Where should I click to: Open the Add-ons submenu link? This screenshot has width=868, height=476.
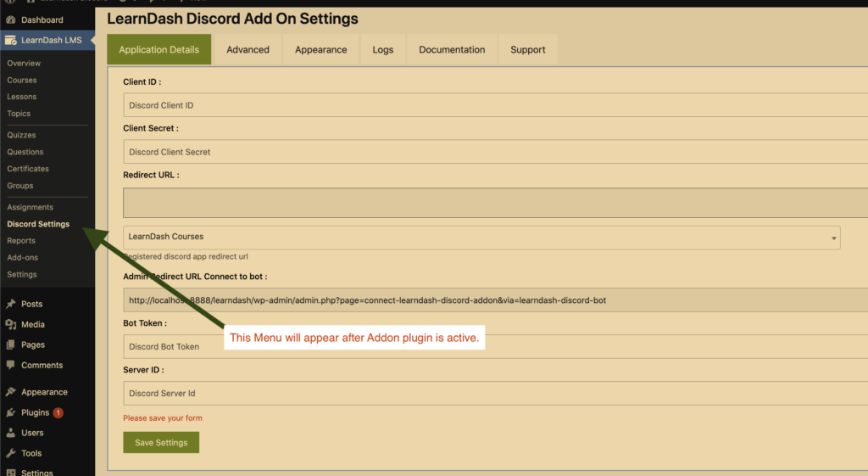pyautogui.click(x=22, y=257)
